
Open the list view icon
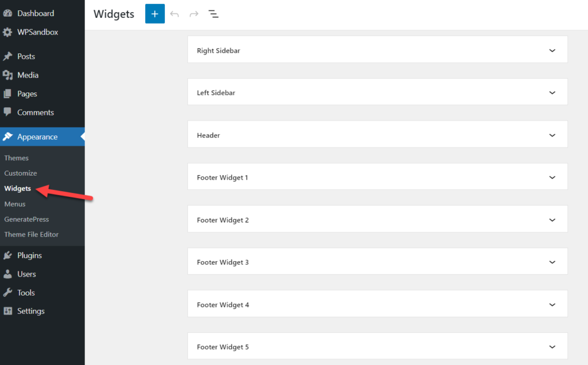point(214,14)
